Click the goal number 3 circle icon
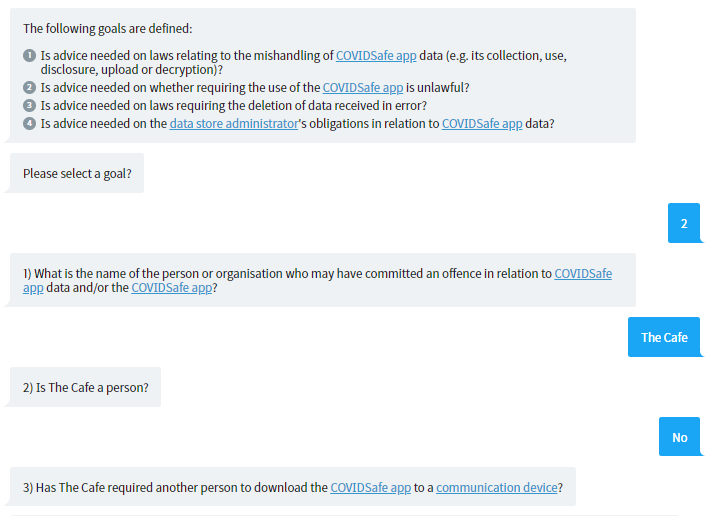Image resolution: width=710 pixels, height=516 pixels. (29, 105)
